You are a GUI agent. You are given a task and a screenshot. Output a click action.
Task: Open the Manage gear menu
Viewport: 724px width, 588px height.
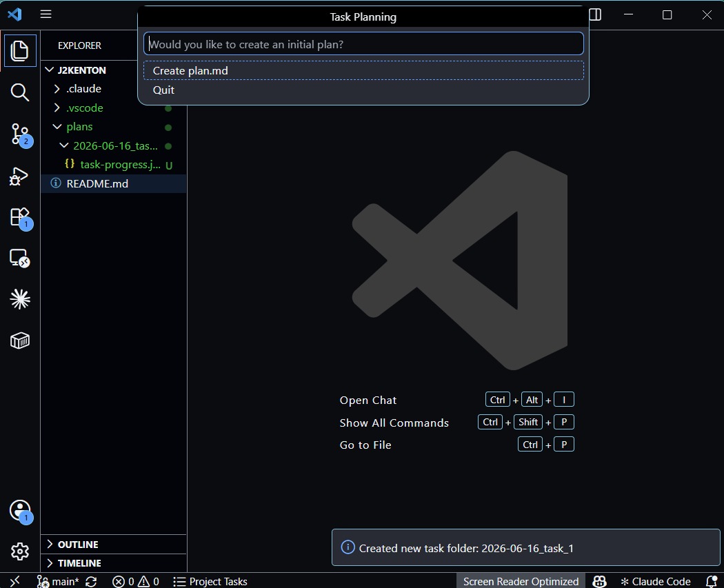pyautogui.click(x=20, y=551)
